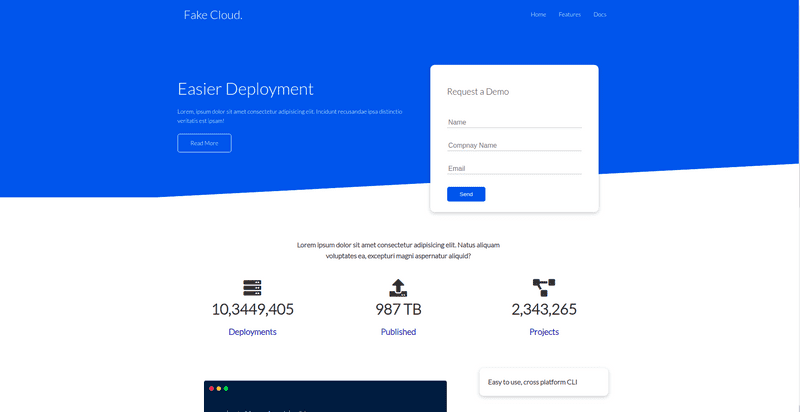
Task: Click the Easier Deployment heading
Action: point(245,89)
